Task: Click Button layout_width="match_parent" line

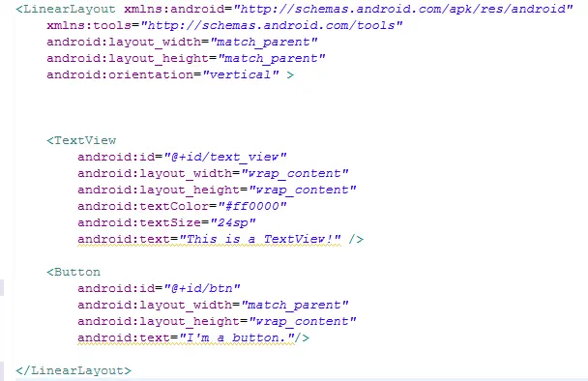Action: coord(213,305)
